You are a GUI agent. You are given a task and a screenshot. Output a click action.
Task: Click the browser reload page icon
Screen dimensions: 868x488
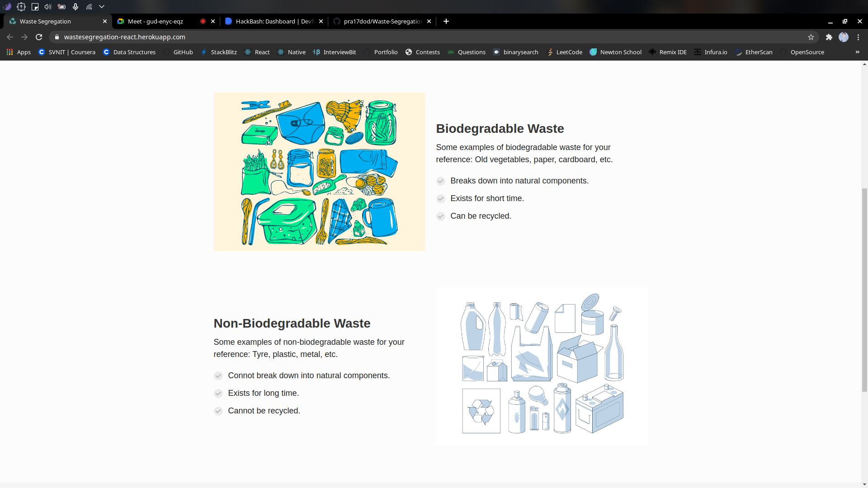coord(39,37)
